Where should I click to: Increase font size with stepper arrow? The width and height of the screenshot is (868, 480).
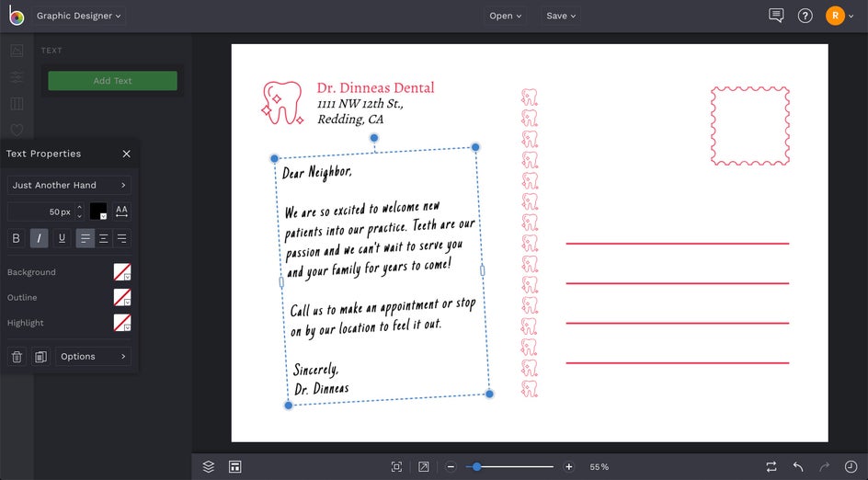tap(79, 208)
